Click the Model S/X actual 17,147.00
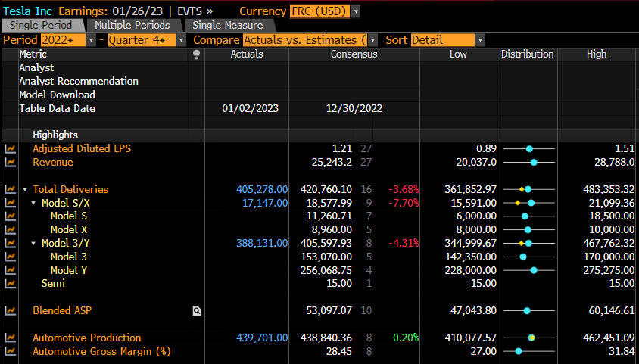639x364 pixels. (265, 203)
